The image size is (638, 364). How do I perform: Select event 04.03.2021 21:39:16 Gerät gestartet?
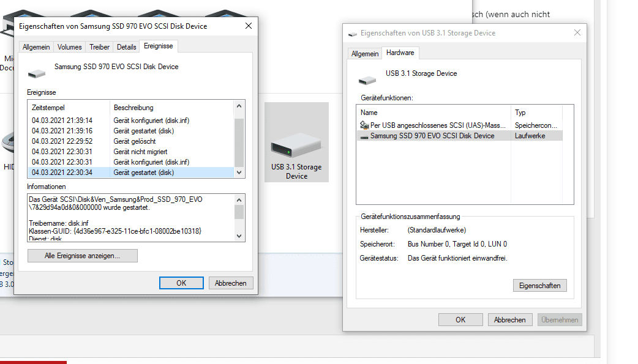tap(130, 131)
